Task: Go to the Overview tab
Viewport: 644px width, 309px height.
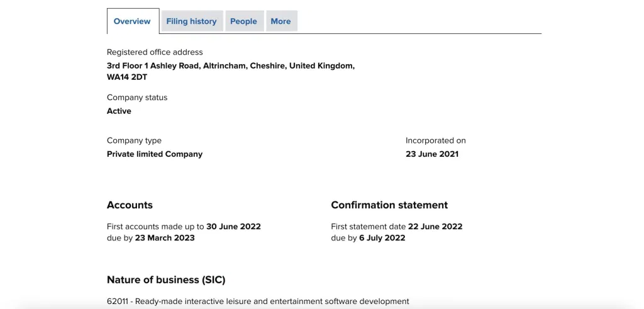Action: click(132, 21)
